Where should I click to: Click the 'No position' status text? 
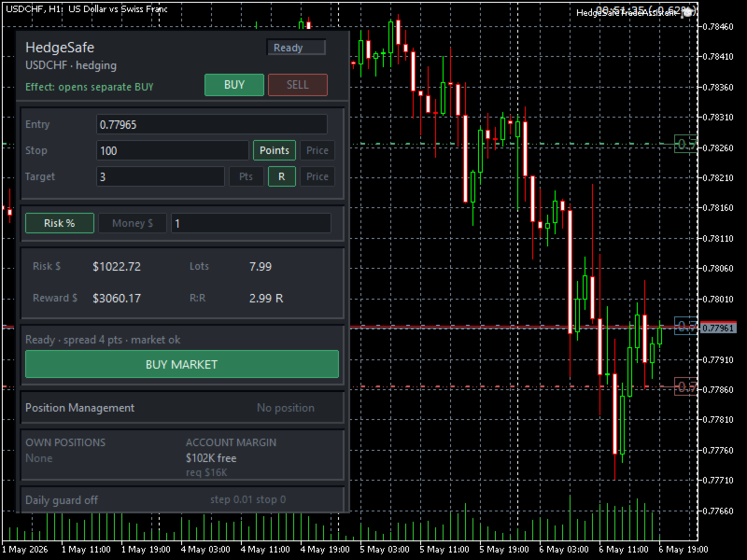point(286,408)
